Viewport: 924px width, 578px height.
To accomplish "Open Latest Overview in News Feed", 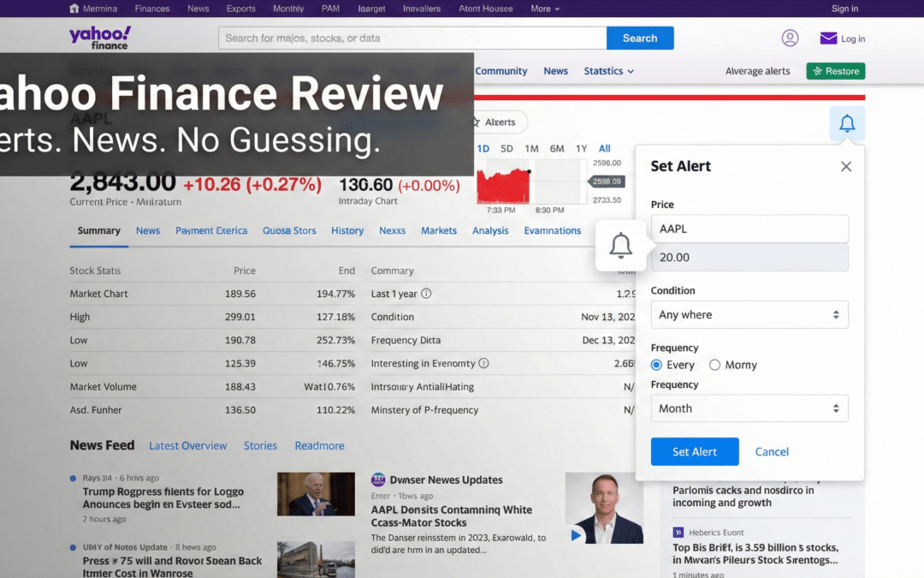I will click(x=187, y=446).
